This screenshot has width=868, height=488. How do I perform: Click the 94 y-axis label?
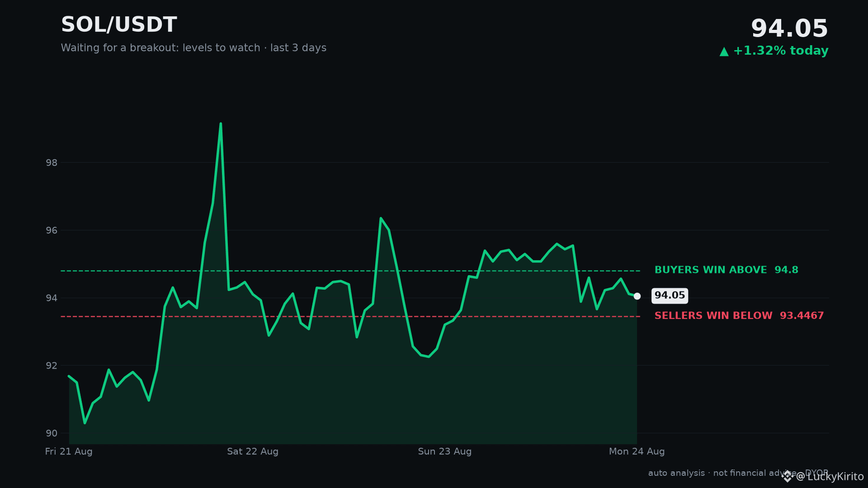52,298
